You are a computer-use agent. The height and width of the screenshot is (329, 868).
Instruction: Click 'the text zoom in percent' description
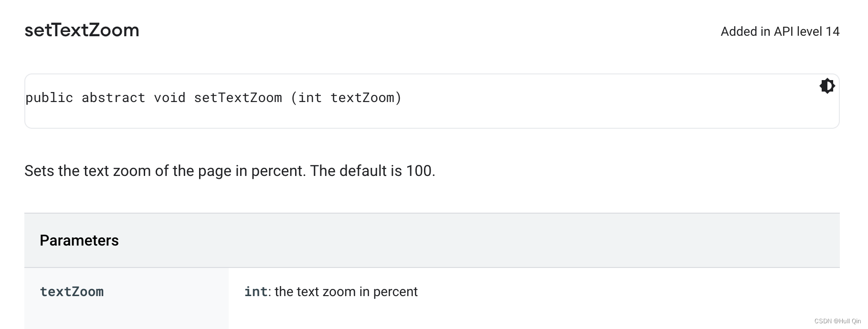click(x=346, y=291)
